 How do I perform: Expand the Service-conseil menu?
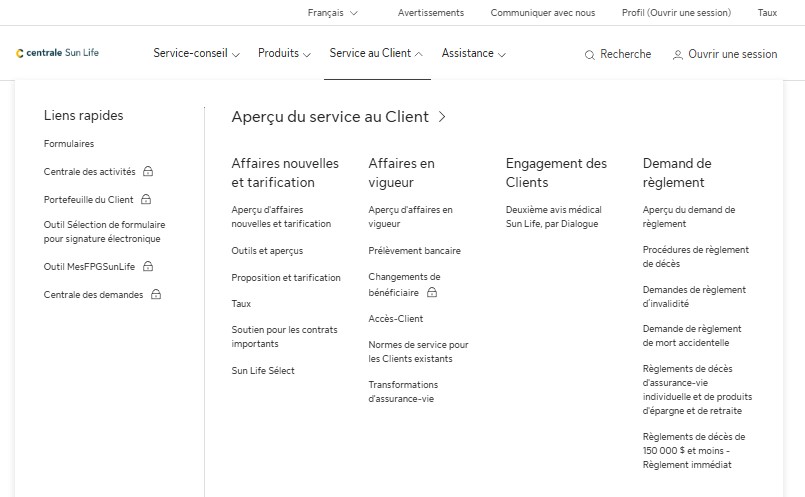coord(196,54)
